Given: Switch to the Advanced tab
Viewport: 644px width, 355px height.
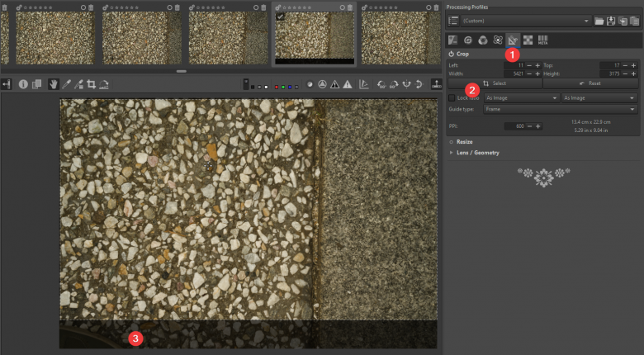Looking at the screenshot, I should (498, 40).
